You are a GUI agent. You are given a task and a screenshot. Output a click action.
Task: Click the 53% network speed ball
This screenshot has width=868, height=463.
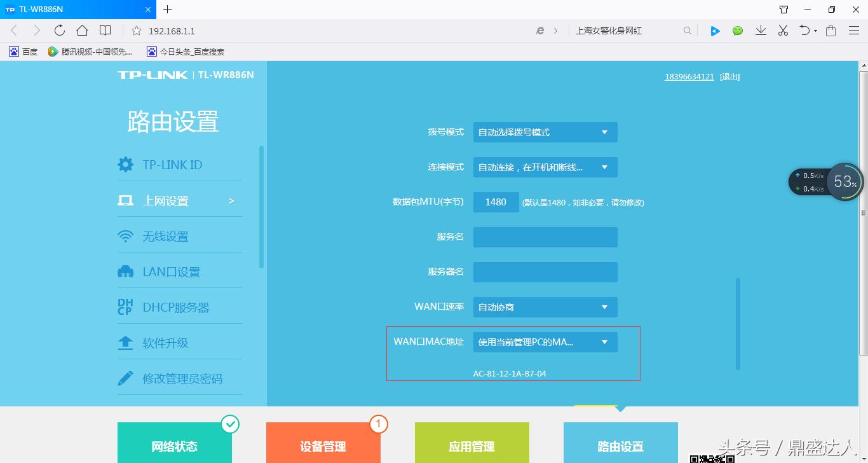(845, 182)
